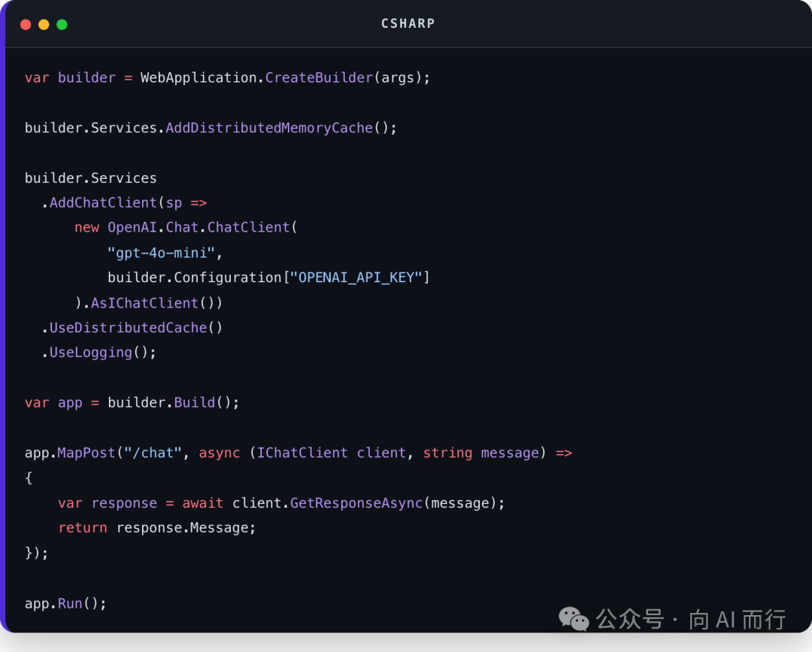
Task: Click the OpenAI.Chat.ChatClient constructor text
Action: pos(198,227)
